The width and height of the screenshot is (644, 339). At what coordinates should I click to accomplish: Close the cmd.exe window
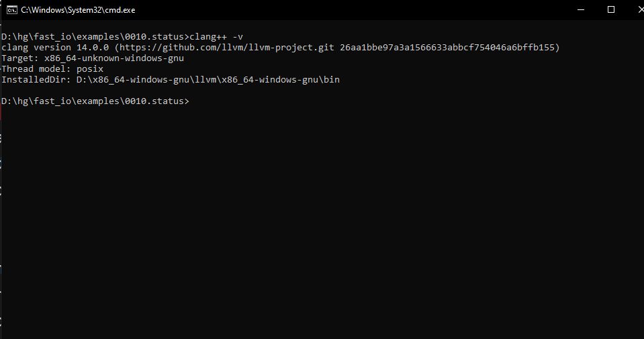(x=640, y=10)
